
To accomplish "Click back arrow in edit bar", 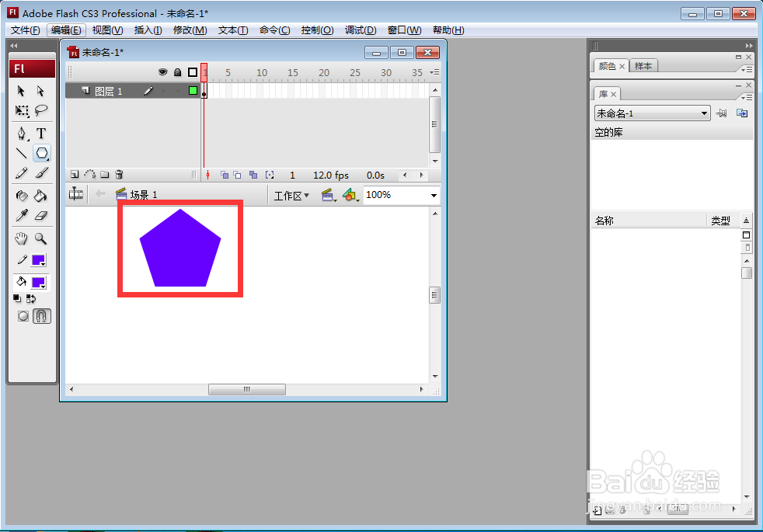I will click(x=101, y=194).
